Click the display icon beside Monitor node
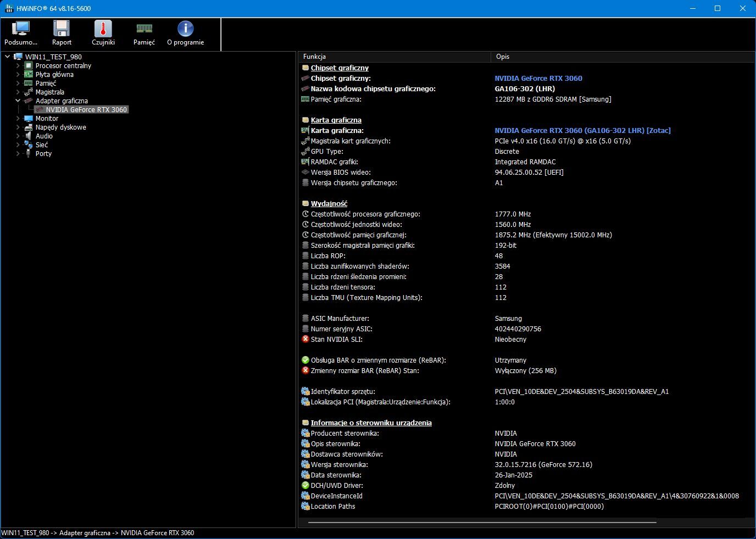Viewport: 756px width, 539px height. 29,118
